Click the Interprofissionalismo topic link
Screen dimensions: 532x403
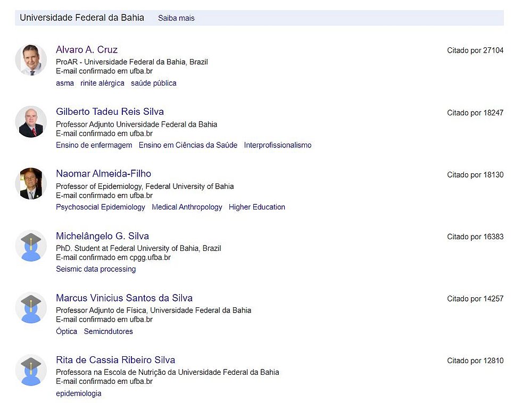click(278, 145)
